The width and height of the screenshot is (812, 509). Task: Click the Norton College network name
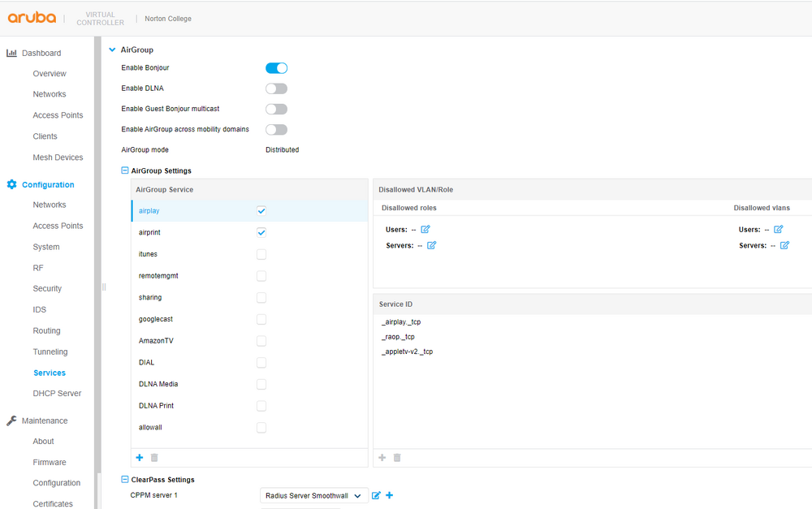[168, 19]
